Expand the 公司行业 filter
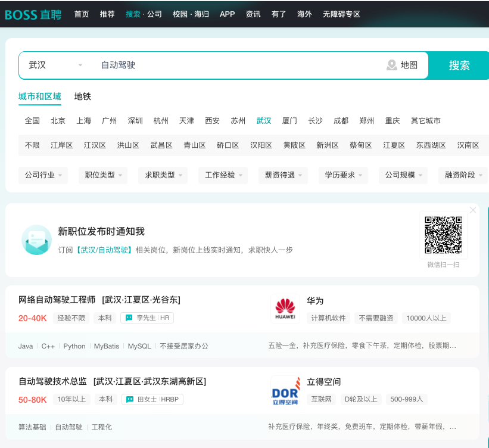 click(43, 175)
